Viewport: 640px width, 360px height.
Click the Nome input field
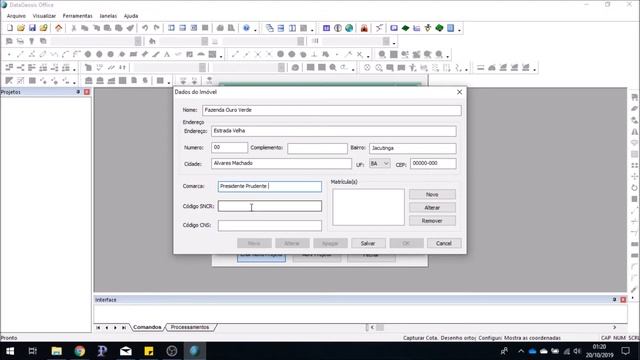(332, 110)
